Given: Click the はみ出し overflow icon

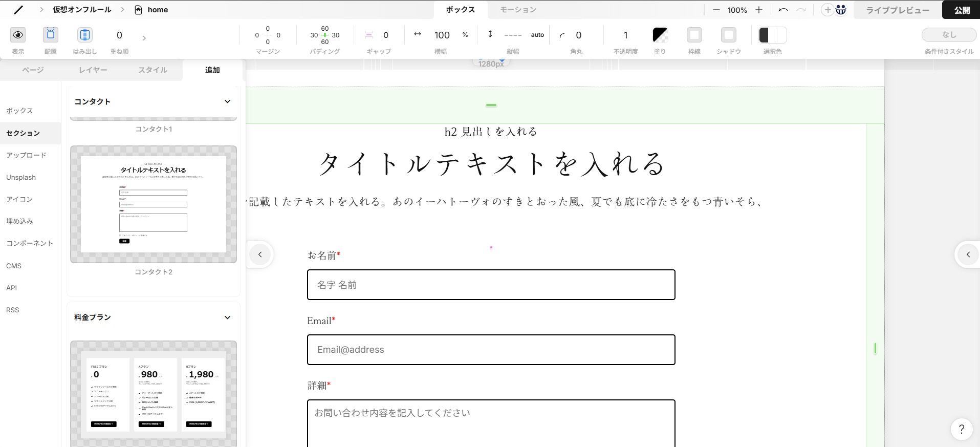Looking at the screenshot, I should coord(85,35).
